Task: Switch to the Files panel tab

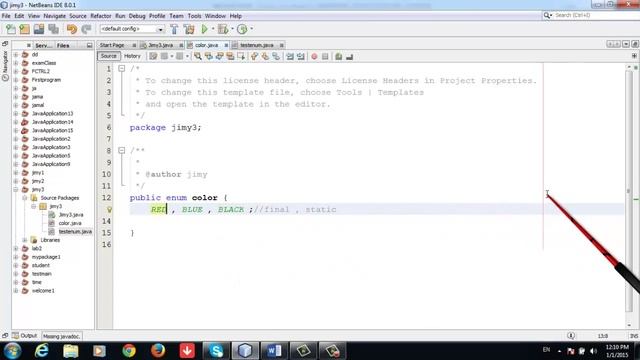Action: pyautogui.click(x=63, y=45)
